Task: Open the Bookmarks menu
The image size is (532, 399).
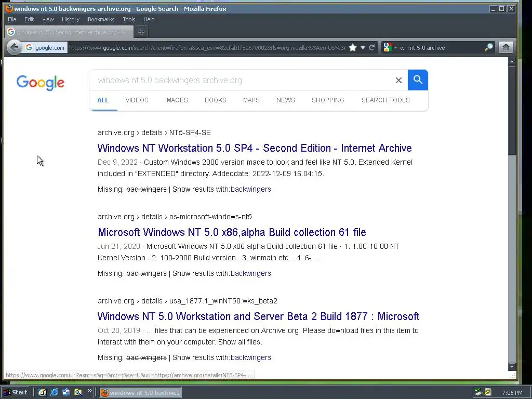Action: pos(101,19)
